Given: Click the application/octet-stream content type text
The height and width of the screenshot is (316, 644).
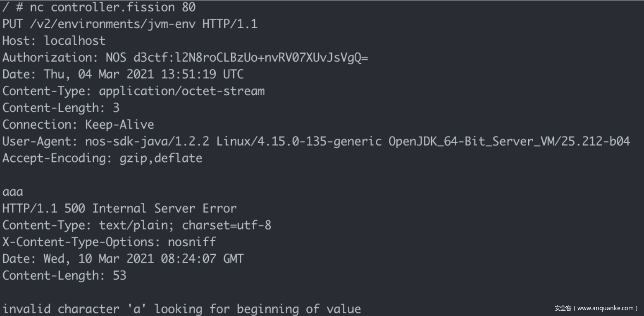Looking at the screenshot, I should [181, 91].
